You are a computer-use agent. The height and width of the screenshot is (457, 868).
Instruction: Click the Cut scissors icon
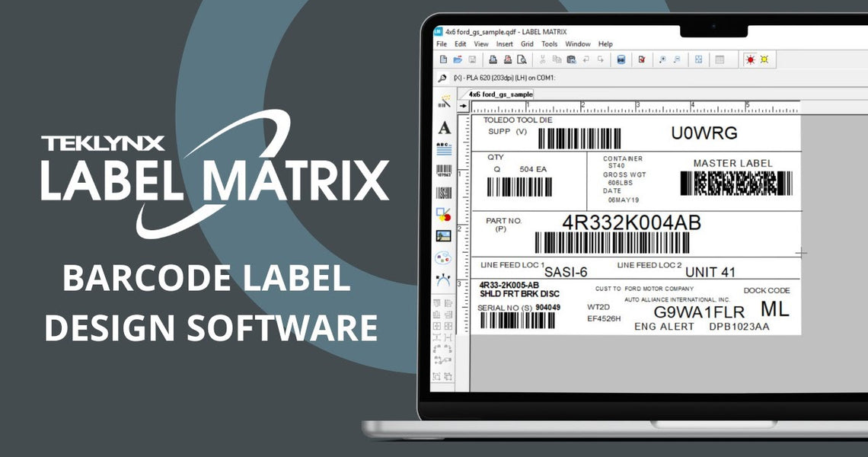click(542, 59)
